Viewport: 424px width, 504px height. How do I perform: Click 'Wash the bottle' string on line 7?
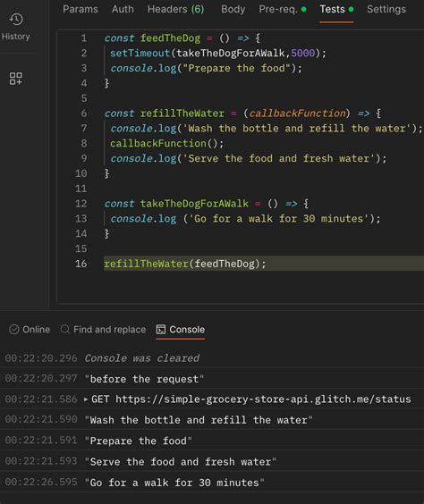pos(296,129)
